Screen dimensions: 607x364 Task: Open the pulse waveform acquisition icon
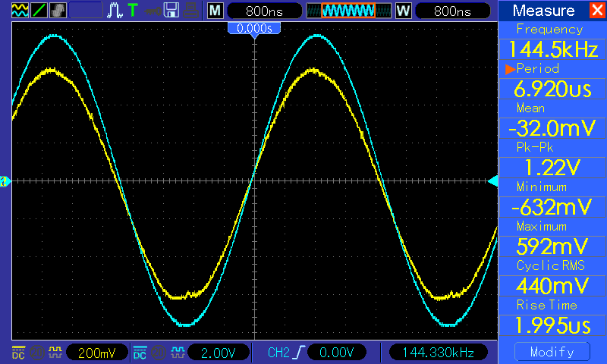pos(115,10)
